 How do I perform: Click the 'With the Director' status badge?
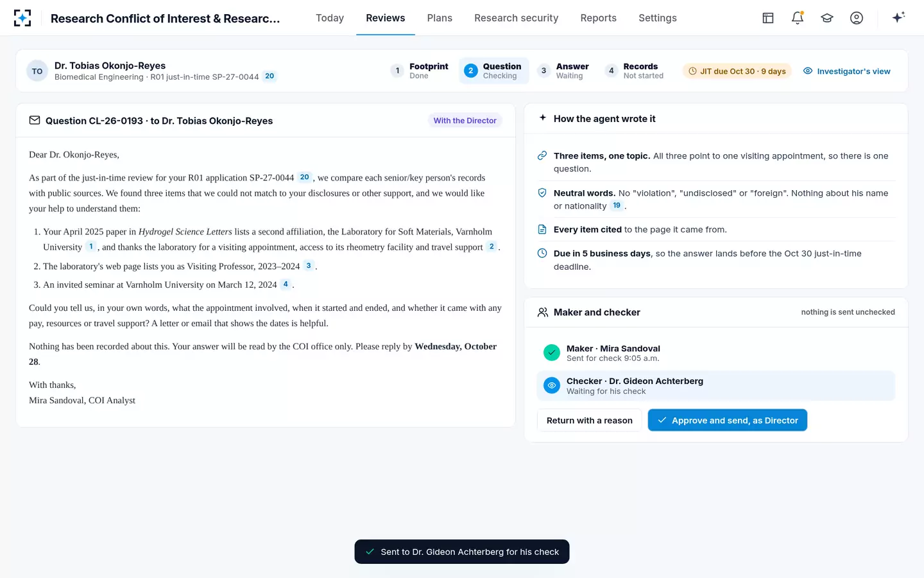click(x=465, y=121)
